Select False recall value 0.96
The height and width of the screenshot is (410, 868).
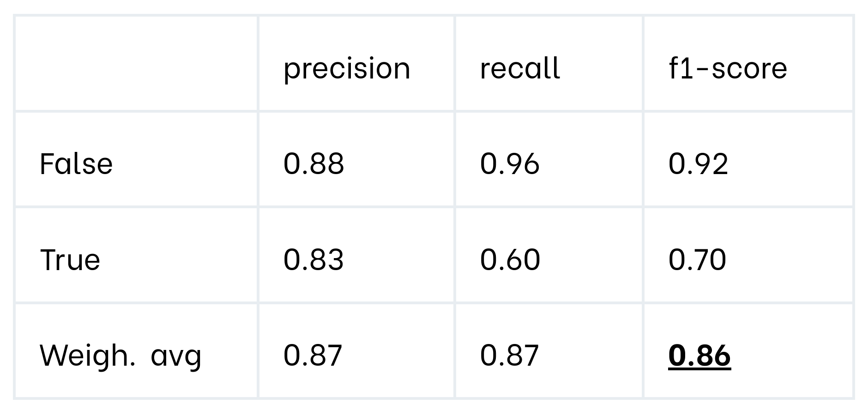(x=510, y=164)
